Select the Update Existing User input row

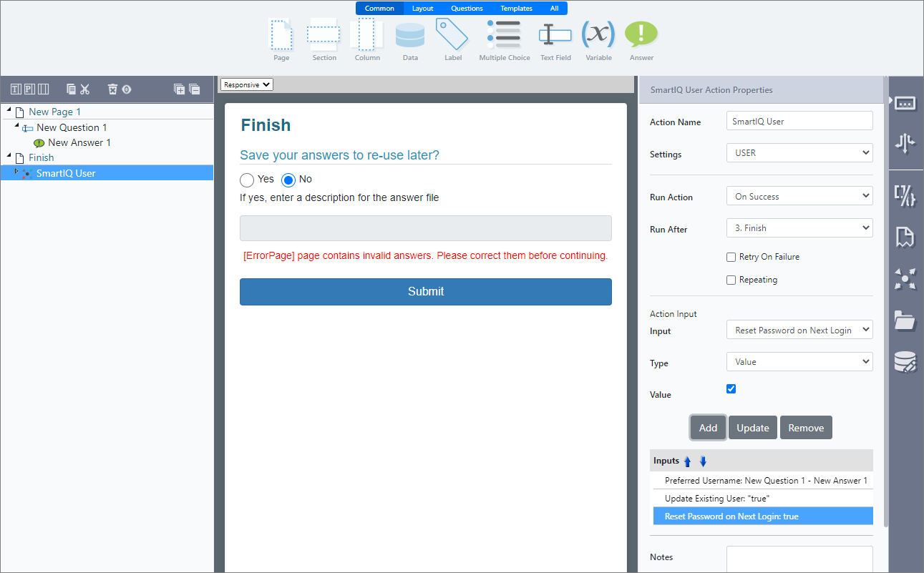tap(762, 499)
